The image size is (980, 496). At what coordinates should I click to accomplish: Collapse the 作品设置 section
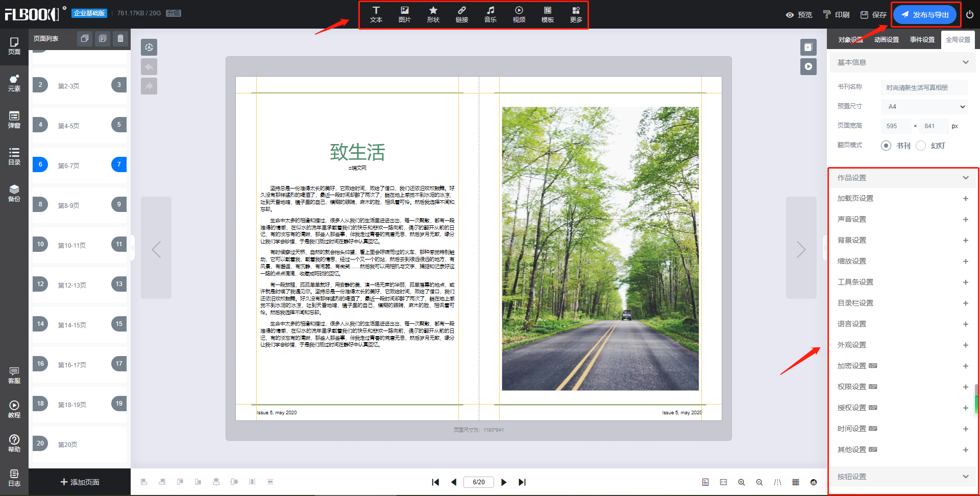[966, 178]
